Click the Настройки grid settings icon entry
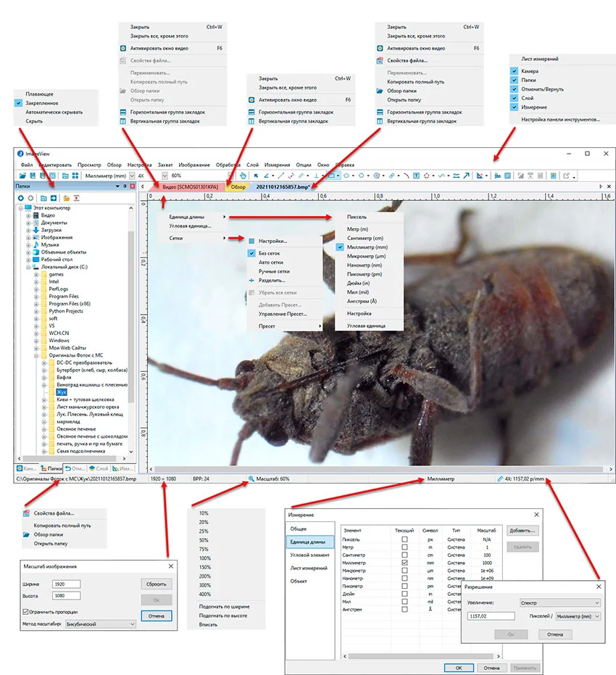Image resolution: width=616 pixels, height=675 pixels. pos(251,241)
